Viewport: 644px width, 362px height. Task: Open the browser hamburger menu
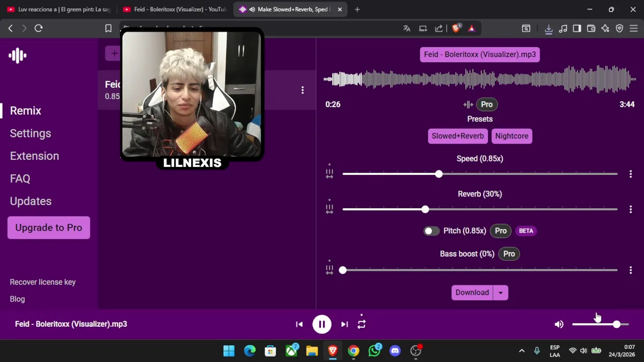pyautogui.click(x=633, y=29)
